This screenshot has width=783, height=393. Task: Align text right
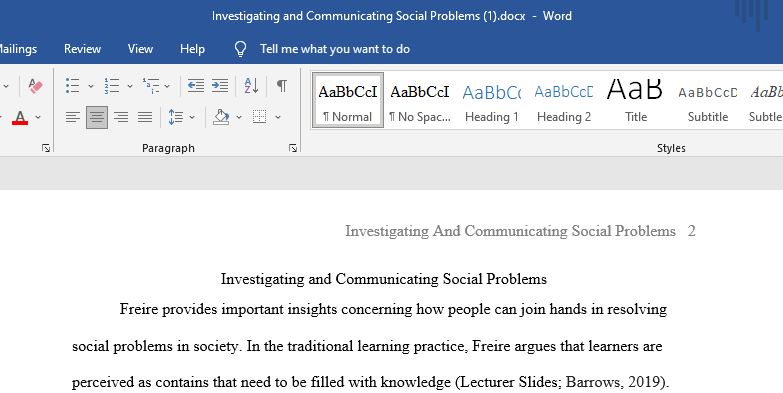[121, 117]
